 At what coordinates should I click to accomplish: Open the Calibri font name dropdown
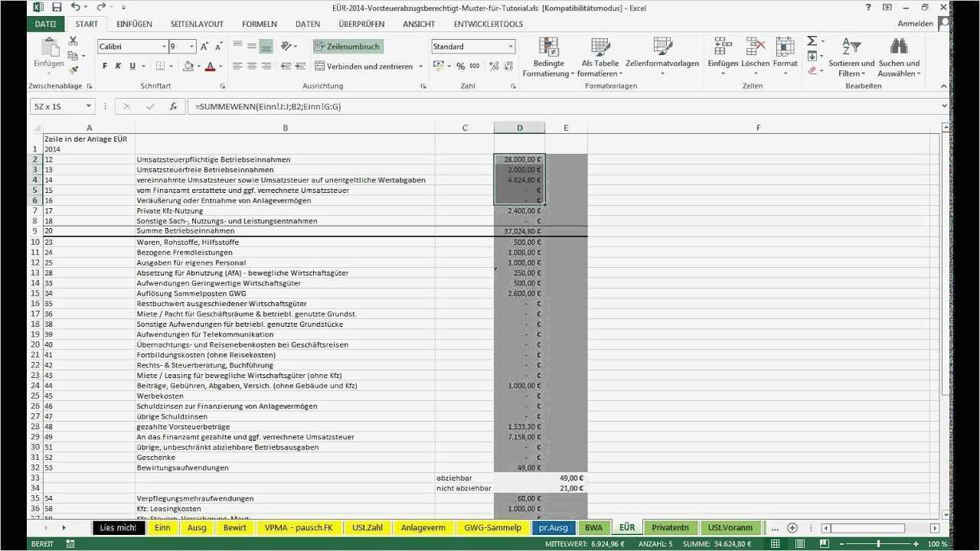click(x=163, y=47)
